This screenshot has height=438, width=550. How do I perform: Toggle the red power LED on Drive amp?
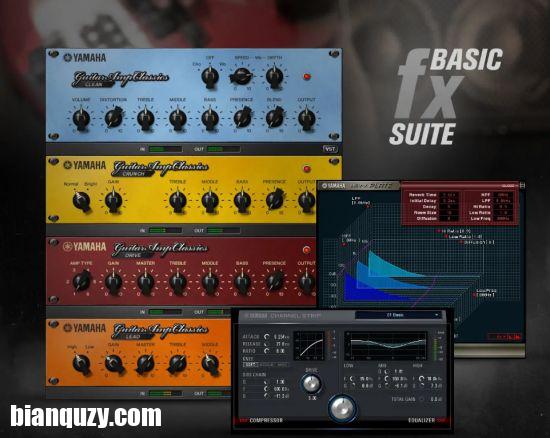point(307,250)
